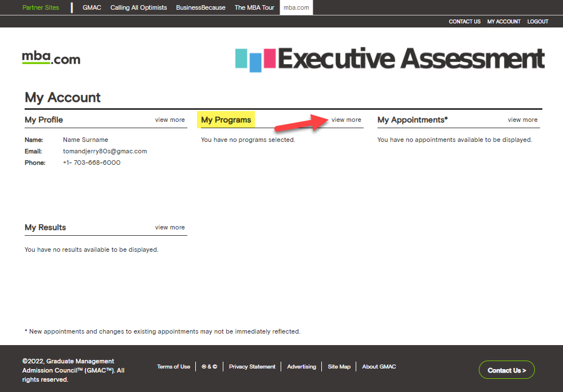Select the phone number +1- 703-668-6000

coord(92,163)
